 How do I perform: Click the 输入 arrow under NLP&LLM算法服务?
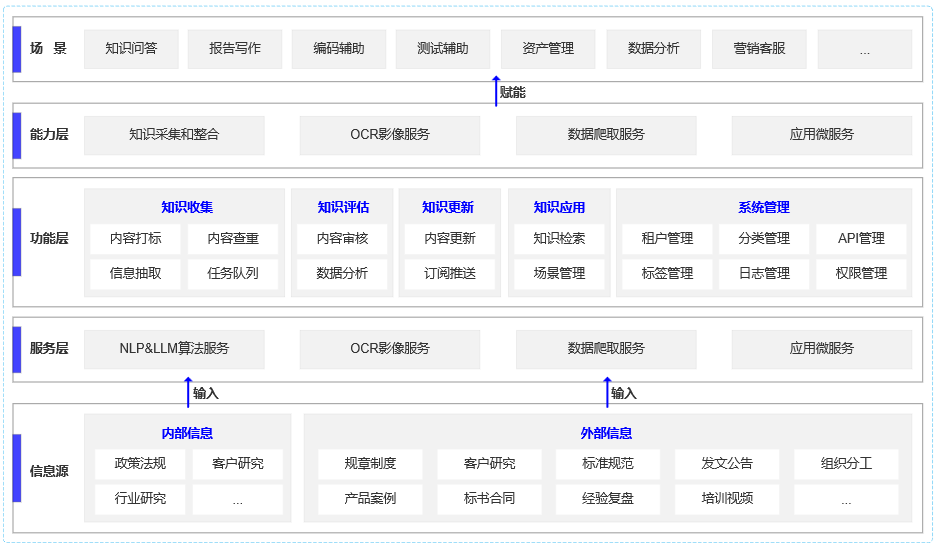pyautogui.click(x=187, y=392)
